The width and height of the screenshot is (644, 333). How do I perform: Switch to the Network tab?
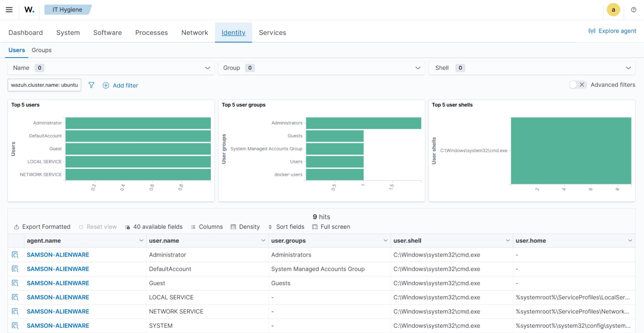195,32
